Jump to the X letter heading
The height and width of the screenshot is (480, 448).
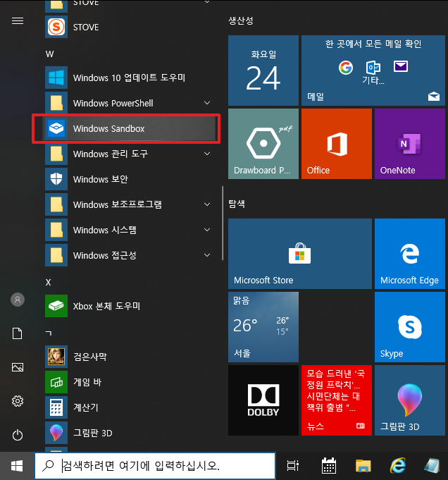point(48,282)
